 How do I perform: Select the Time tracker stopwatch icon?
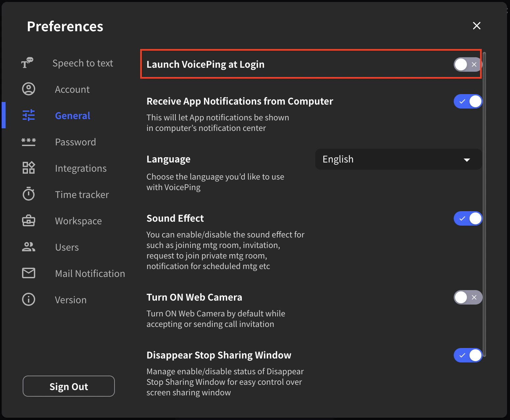pos(29,194)
